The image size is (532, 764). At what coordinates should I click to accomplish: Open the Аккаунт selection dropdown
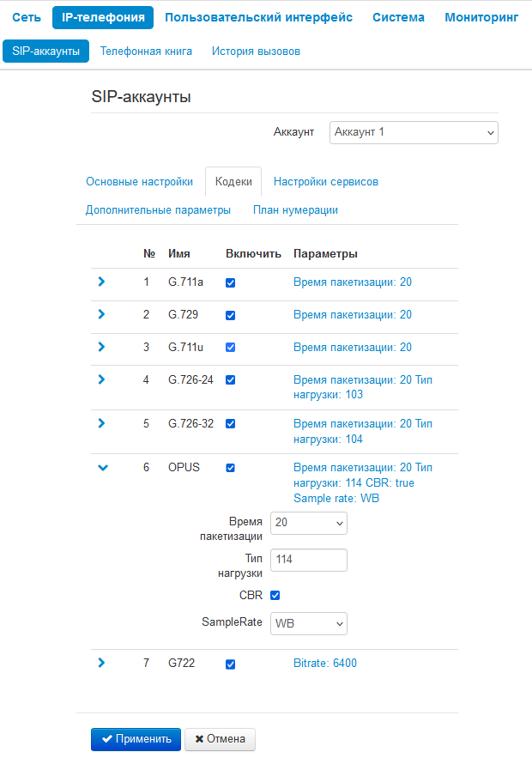[x=414, y=132]
